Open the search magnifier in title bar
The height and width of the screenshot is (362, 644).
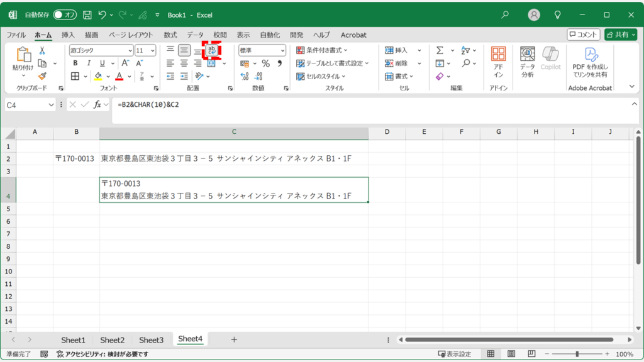[x=505, y=15]
